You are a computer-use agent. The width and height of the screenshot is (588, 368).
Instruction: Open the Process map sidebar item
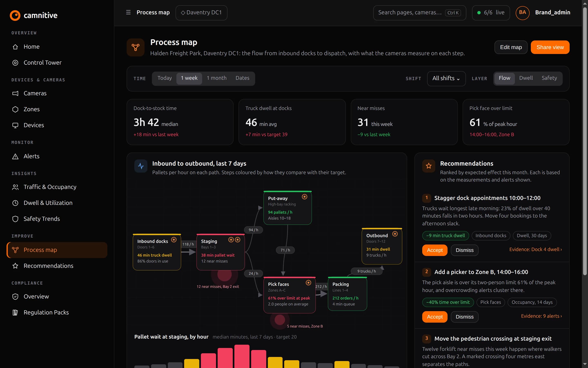pyautogui.click(x=57, y=250)
